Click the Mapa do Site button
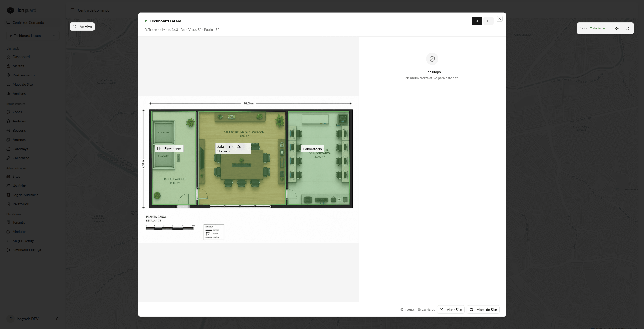 coord(483,310)
